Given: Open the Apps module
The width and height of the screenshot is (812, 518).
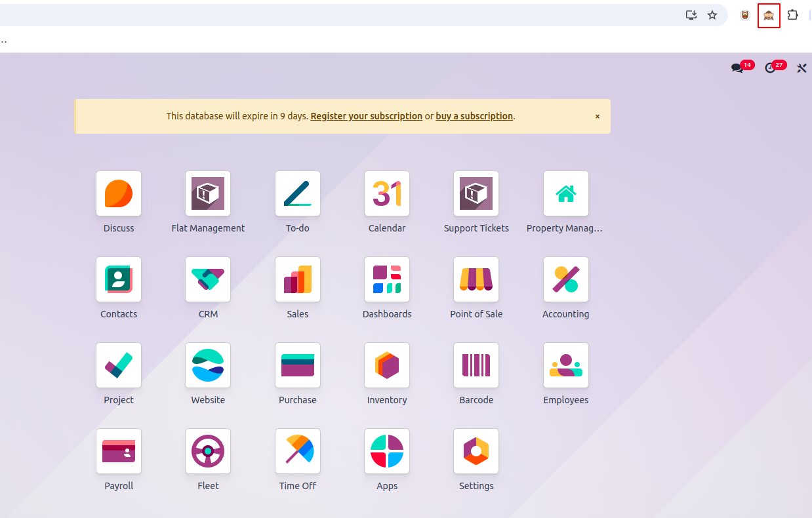Looking at the screenshot, I should pos(387,451).
